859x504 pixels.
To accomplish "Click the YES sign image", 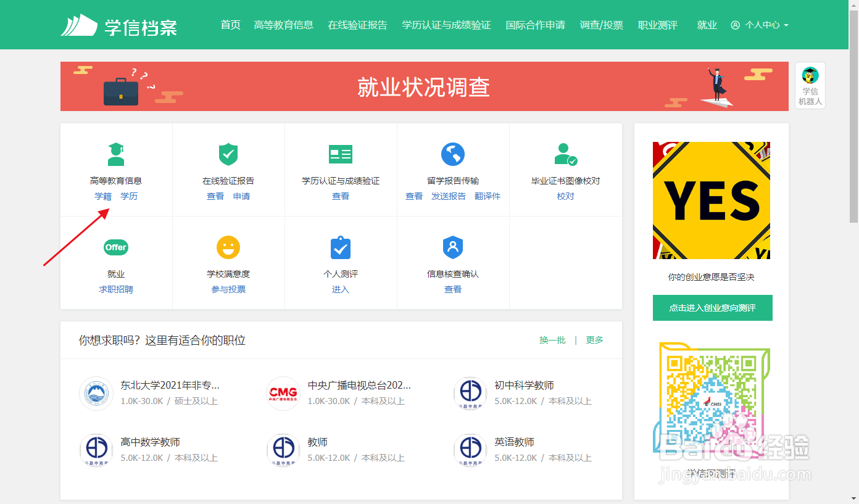I will (712, 200).
